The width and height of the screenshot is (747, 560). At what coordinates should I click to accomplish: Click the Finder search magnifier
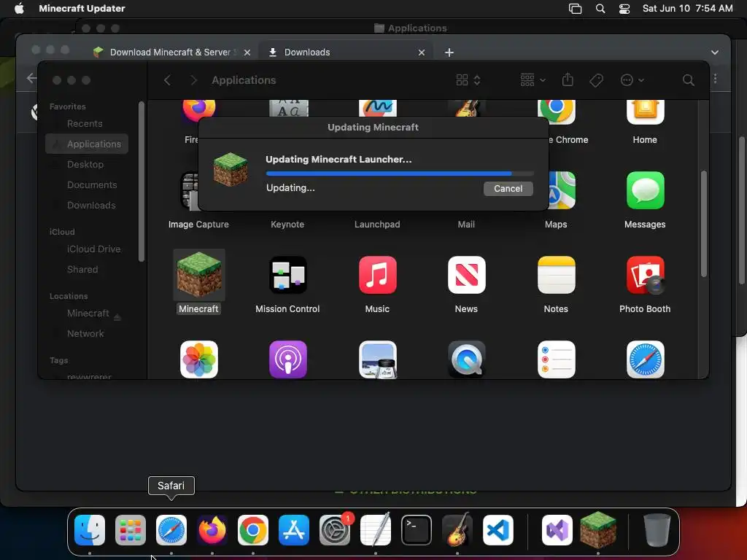coord(688,80)
